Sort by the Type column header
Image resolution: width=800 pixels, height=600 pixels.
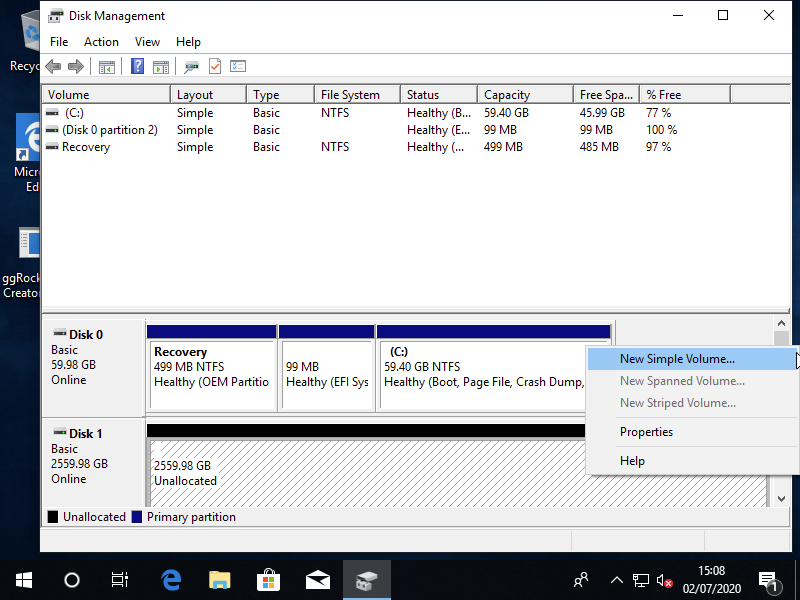point(280,95)
